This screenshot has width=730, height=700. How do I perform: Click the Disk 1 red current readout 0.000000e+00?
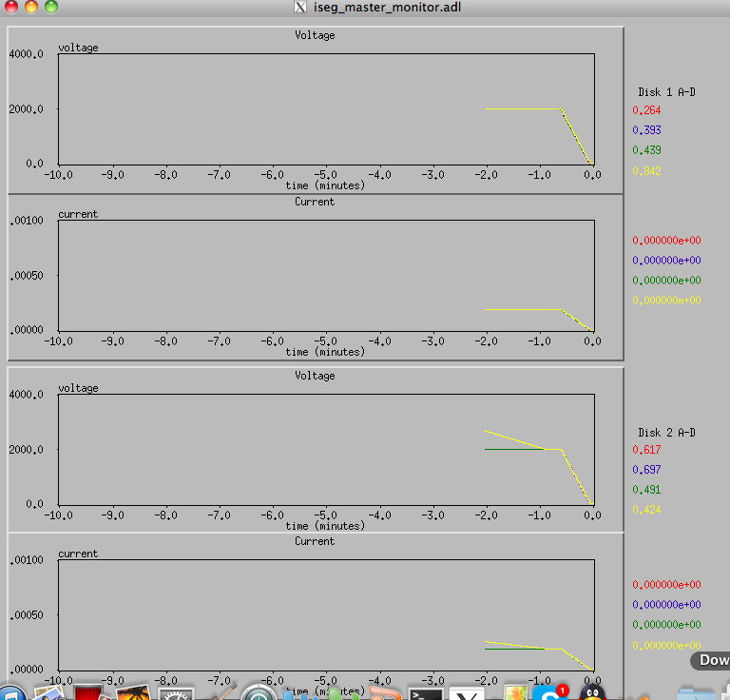[x=666, y=241]
